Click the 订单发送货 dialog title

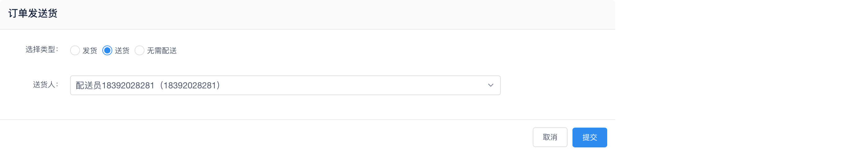pyautogui.click(x=33, y=14)
